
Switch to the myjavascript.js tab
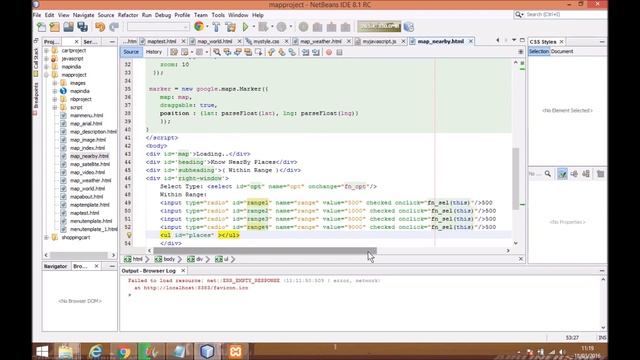379,42
